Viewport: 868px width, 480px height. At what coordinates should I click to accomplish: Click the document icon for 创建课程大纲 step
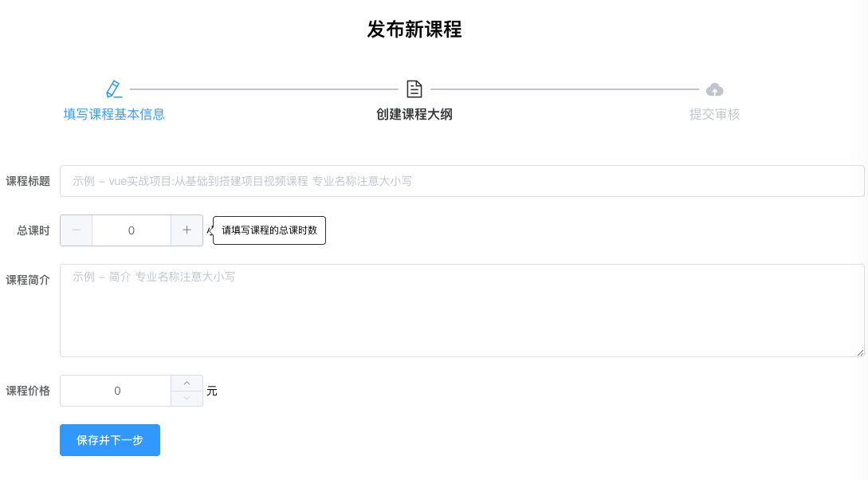pos(414,89)
